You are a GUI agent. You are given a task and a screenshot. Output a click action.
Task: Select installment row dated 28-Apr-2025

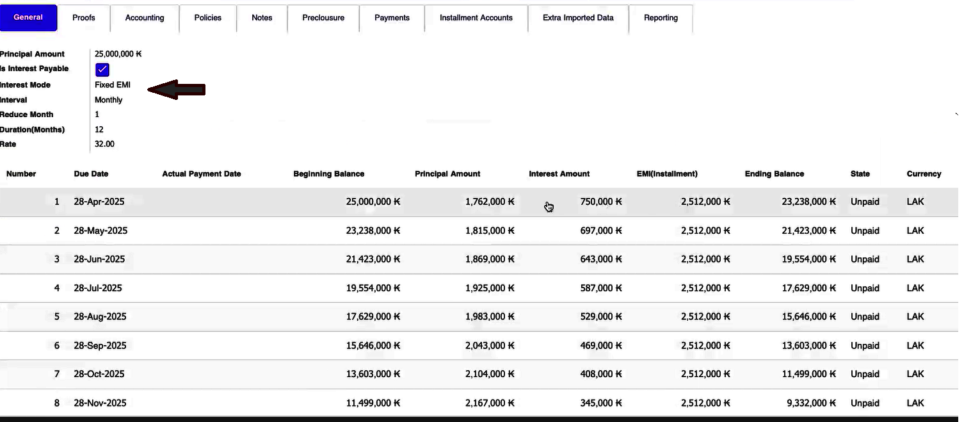point(99,202)
